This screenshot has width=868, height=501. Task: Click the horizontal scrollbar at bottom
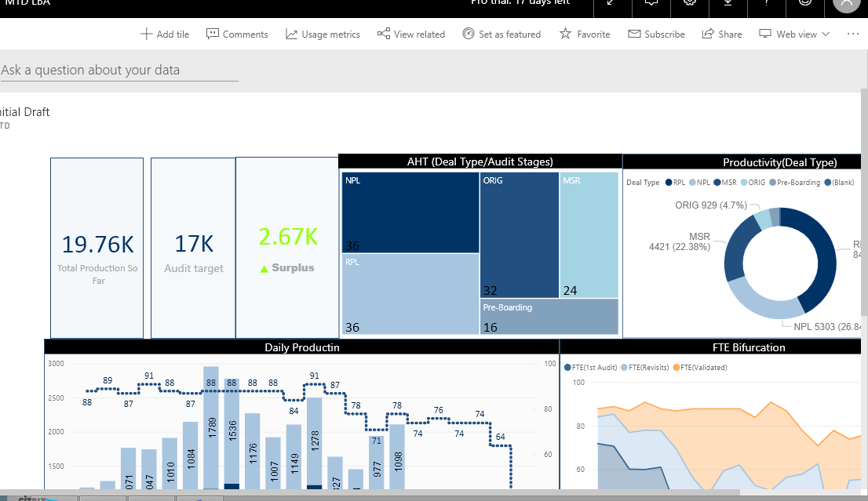coord(370,492)
